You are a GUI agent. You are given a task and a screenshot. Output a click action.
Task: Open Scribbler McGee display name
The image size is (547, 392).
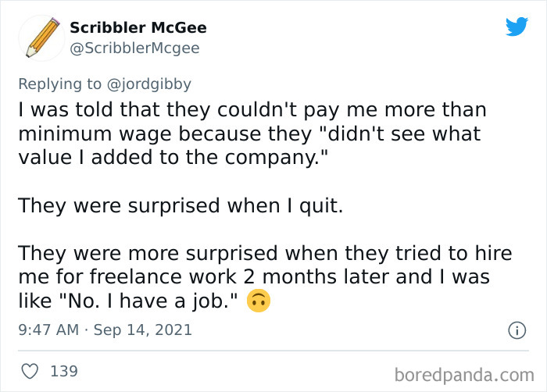coord(138,27)
